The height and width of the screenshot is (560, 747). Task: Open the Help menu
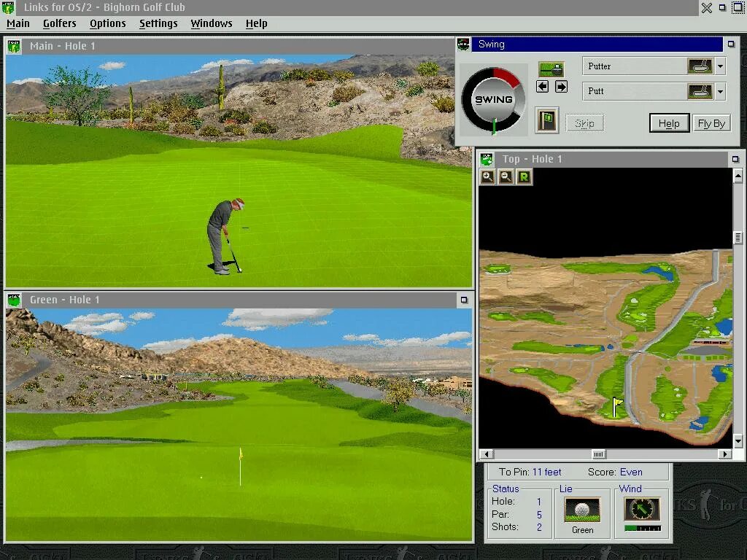256,23
